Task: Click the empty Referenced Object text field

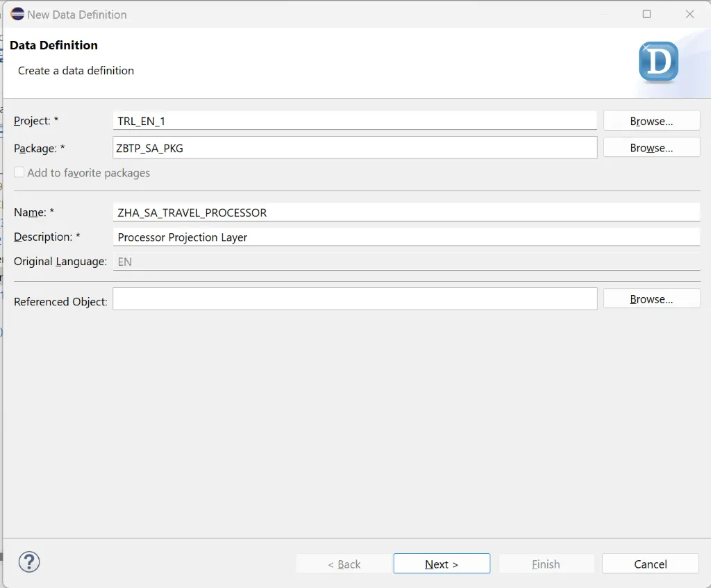Action: click(355, 298)
